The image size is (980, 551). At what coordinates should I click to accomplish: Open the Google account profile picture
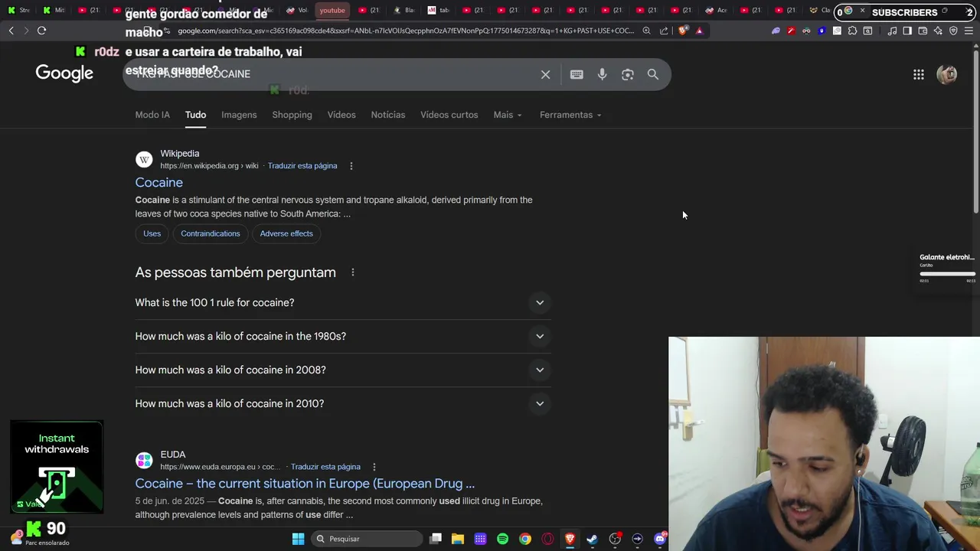tap(947, 74)
